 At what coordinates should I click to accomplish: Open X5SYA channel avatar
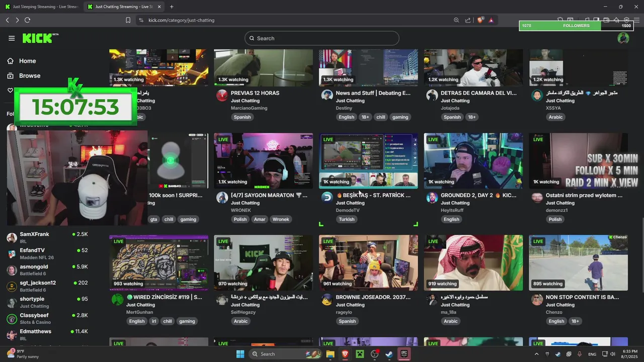point(537,96)
